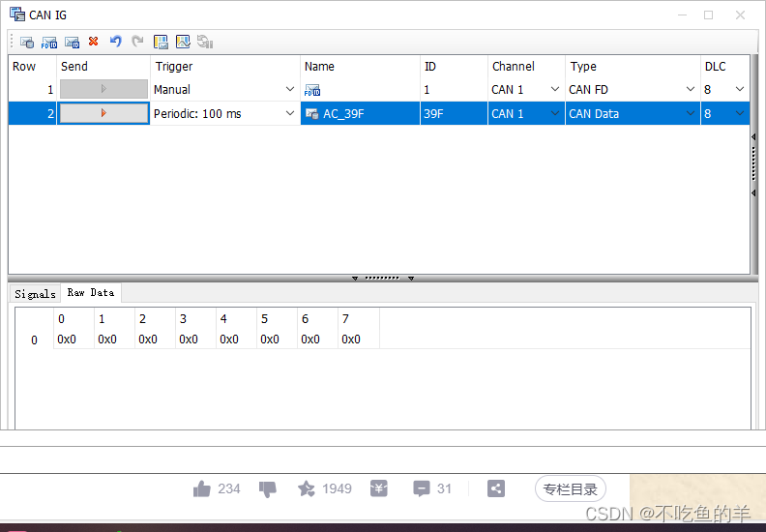The image size is (766, 532).
Task: Click the grayed refresh-pause toolbar icon
Action: coord(205,42)
